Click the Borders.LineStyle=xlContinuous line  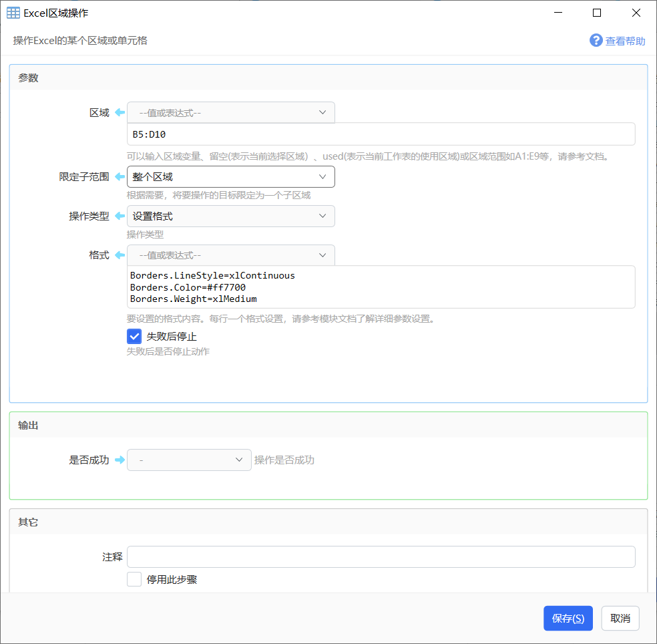click(212, 275)
